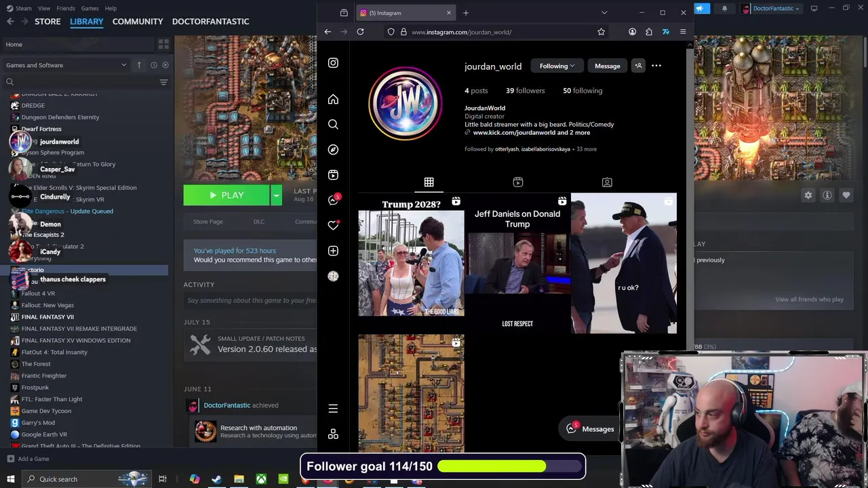This screenshot has width=868, height=488.
Task: Favorite Factorio with the heart icon
Action: [846, 195]
